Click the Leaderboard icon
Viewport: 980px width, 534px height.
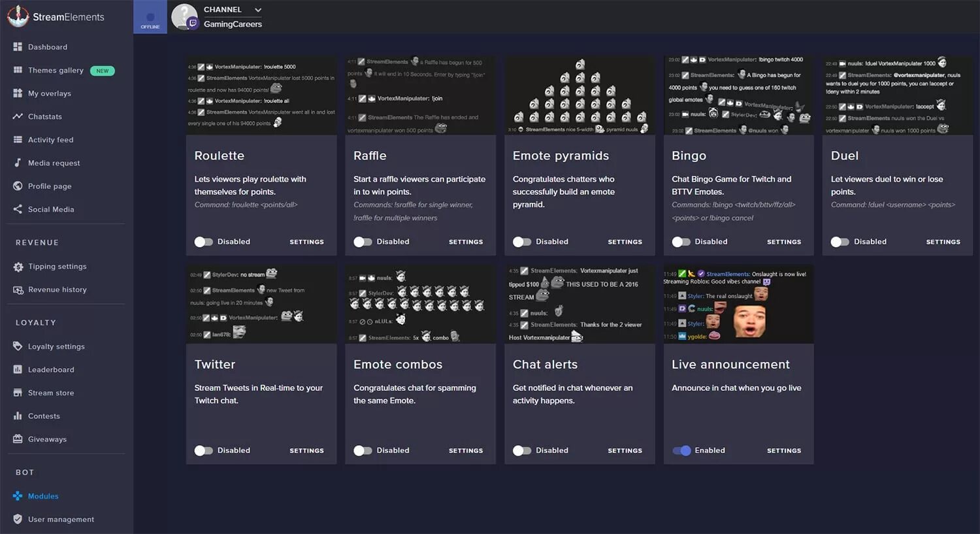(18, 370)
